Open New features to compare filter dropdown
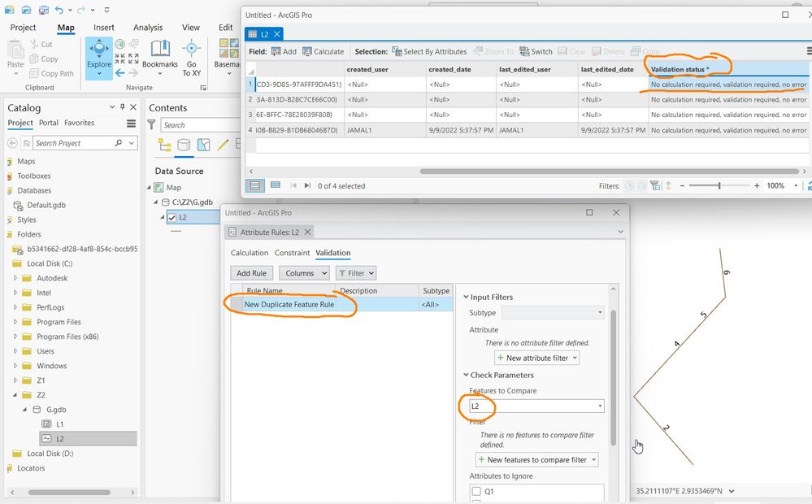Viewport: 812px width, 504px height. 536,459
